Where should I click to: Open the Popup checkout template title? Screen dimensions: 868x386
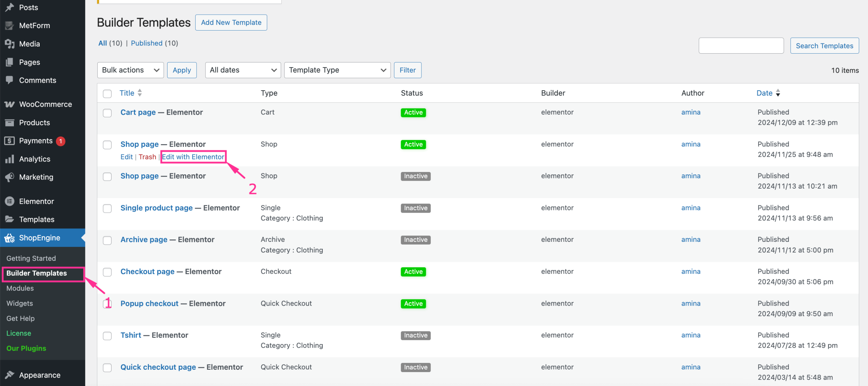coord(150,304)
